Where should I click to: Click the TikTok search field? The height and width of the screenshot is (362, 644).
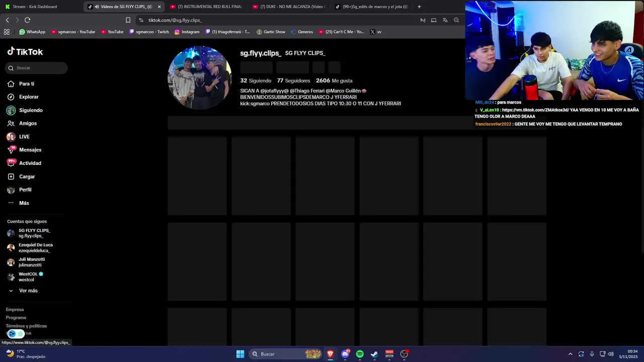coord(36,68)
